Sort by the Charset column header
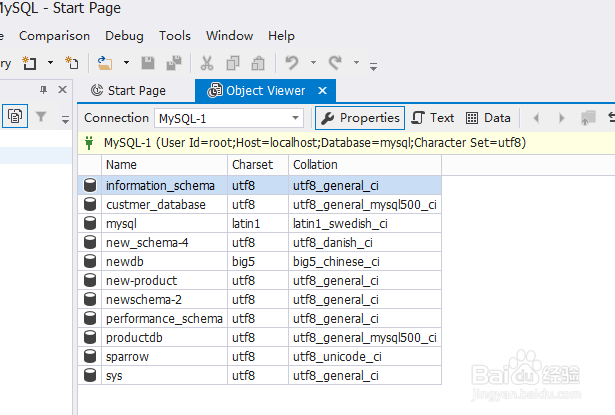This screenshot has height=415, width=615. [x=258, y=165]
